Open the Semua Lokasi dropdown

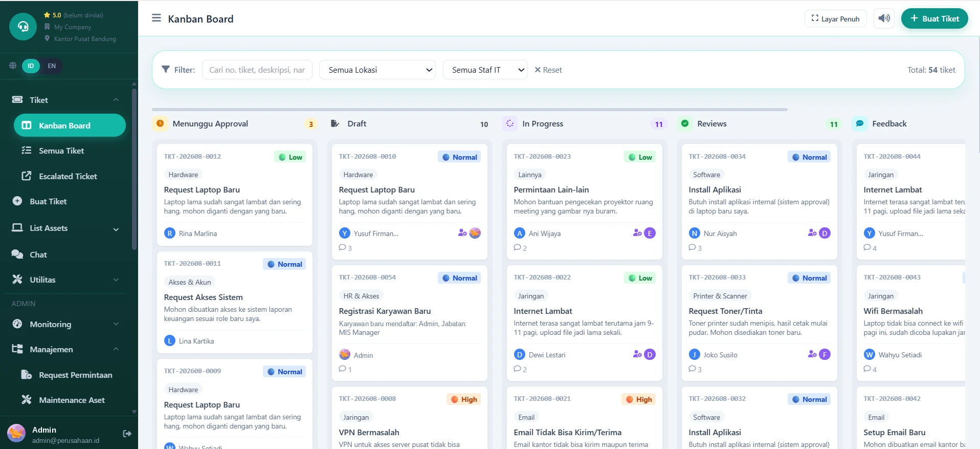pyautogui.click(x=377, y=70)
